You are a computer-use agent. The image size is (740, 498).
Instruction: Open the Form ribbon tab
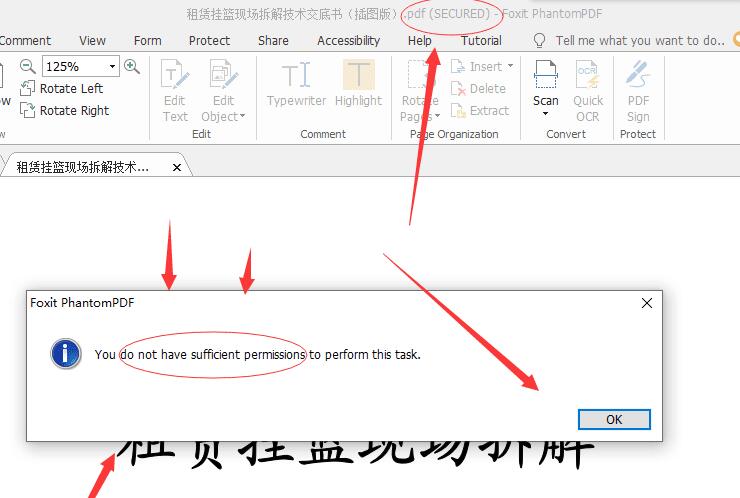[x=148, y=41]
